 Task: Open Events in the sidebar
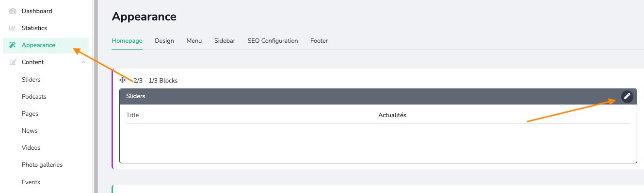31,182
